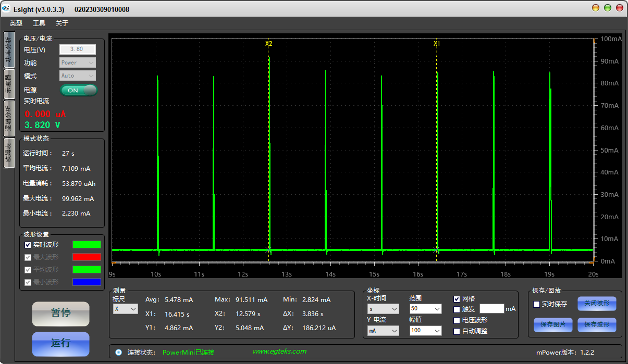Click the 电量消耗 value 53.879 uAh
The image size is (628, 364).
tap(79, 184)
